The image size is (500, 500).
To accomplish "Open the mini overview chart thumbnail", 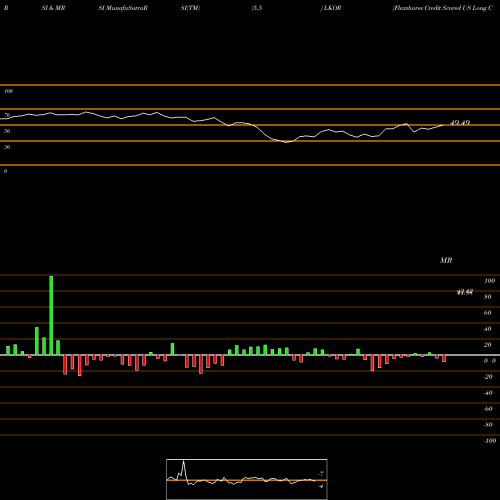I will coord(247,479).
